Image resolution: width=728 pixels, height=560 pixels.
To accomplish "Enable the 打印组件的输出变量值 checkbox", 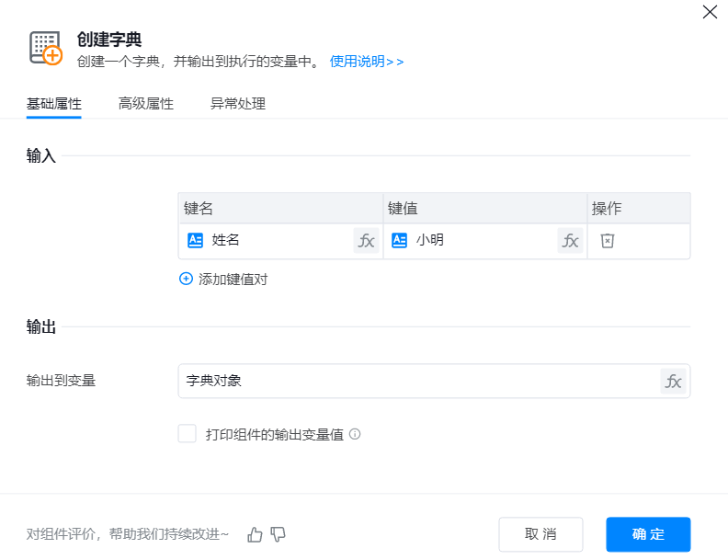I will click(188, 434).
